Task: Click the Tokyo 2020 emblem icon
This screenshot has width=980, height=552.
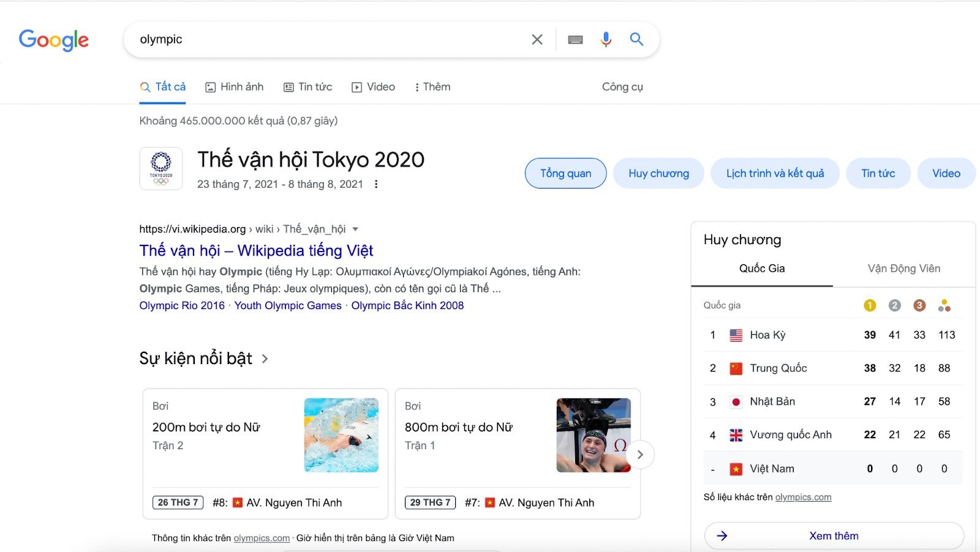Action: point(161,168)
